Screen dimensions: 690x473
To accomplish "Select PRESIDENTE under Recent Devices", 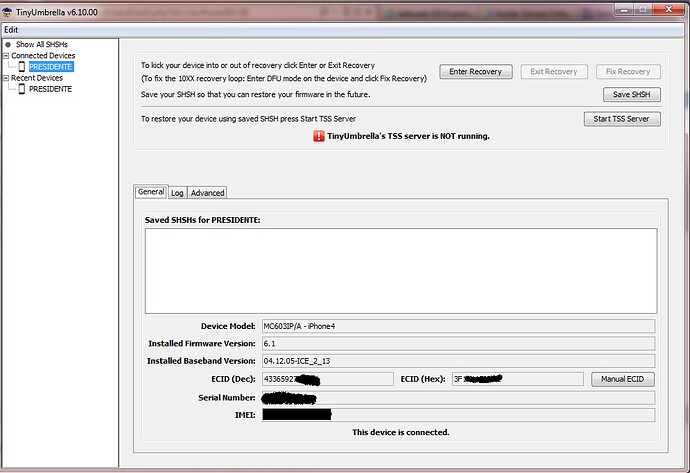I will tap(50, 89).
